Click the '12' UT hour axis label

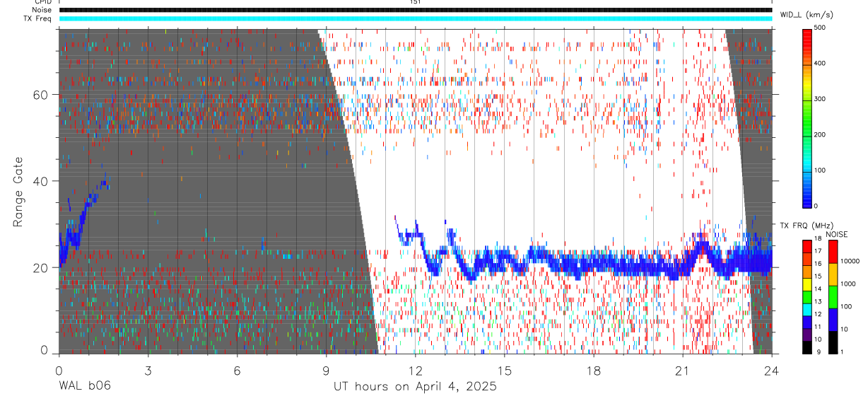[x=416, y=371]
